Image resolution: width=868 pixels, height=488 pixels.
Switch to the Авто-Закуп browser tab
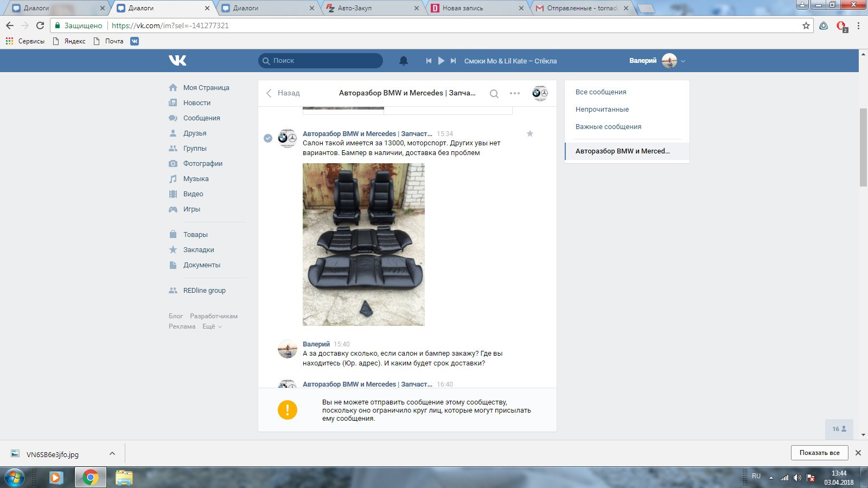(373, 8)
